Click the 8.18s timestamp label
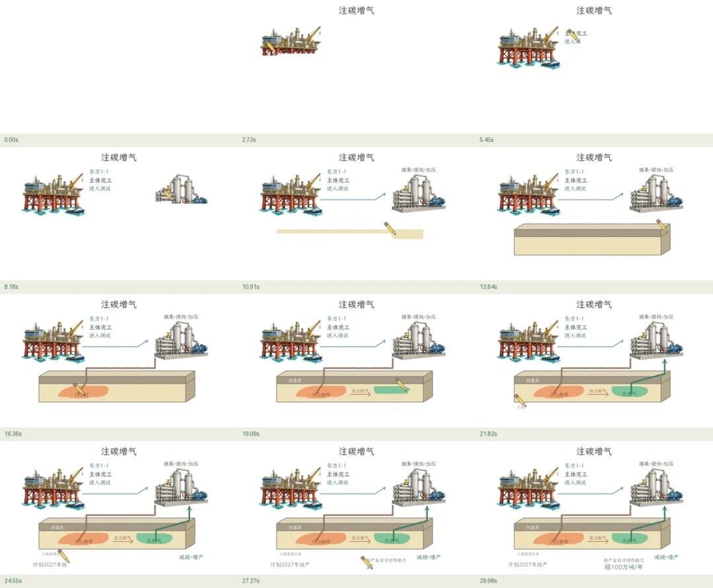This screenshot has width=713, height=588. (11, 286)
